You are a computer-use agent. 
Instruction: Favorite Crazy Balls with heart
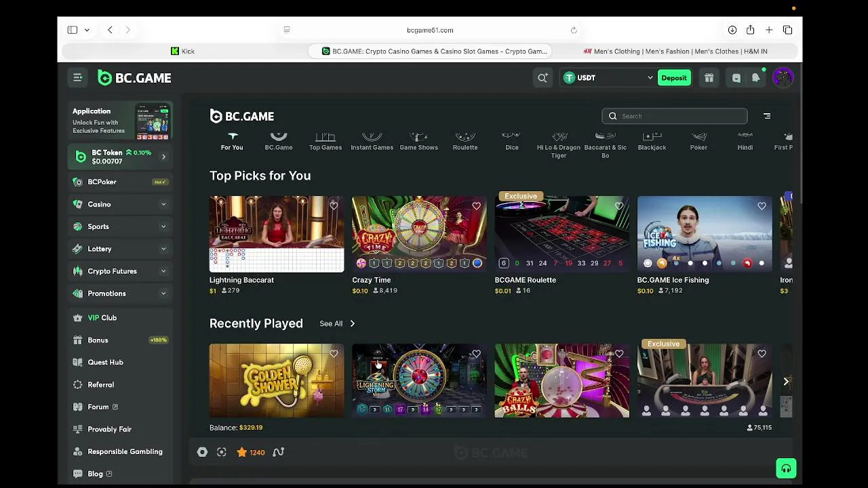[x=619, y=353]
